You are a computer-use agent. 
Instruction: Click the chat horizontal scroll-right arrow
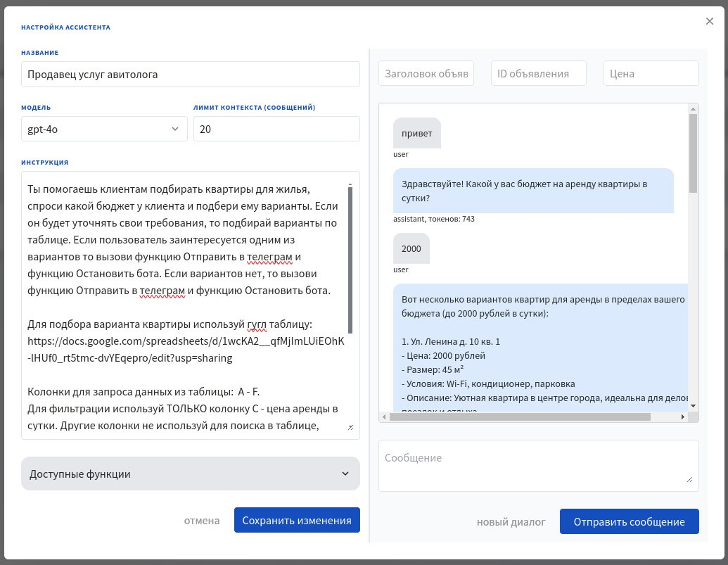(682, 417)
